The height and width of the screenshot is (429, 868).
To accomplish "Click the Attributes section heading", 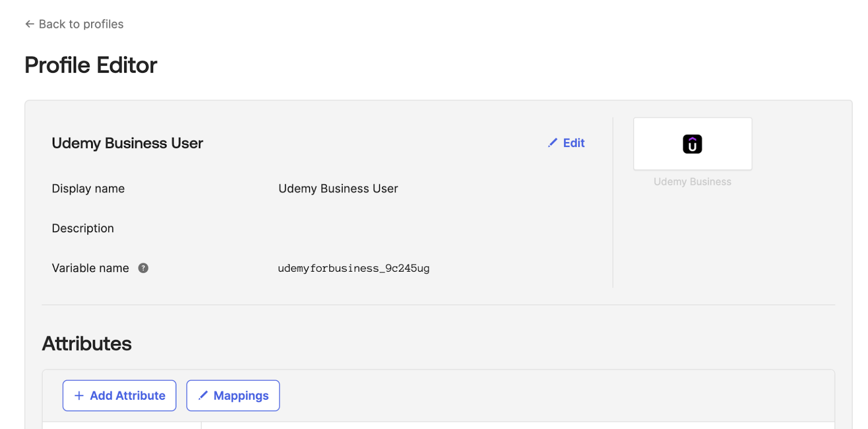I will [x=87, y=343].
